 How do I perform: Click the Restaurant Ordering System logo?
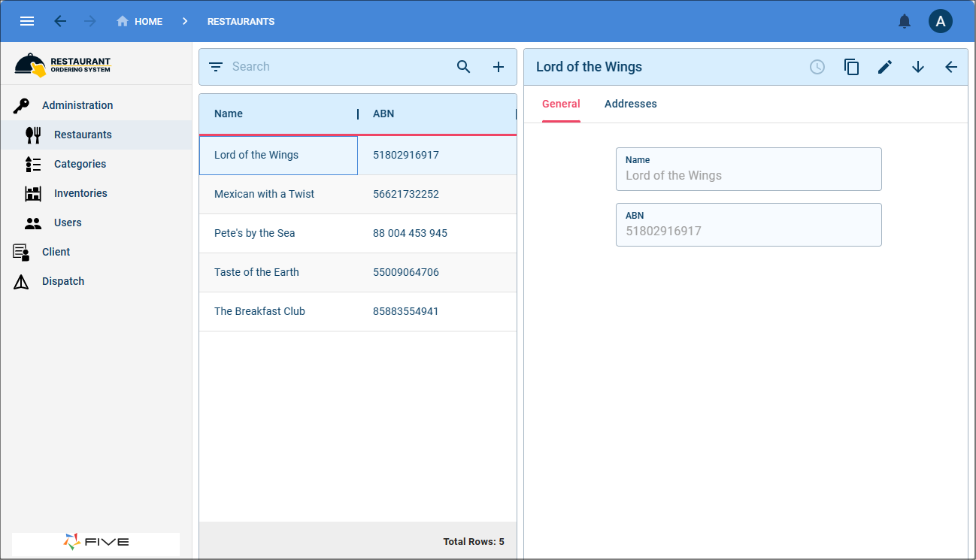tap(62, 65)
